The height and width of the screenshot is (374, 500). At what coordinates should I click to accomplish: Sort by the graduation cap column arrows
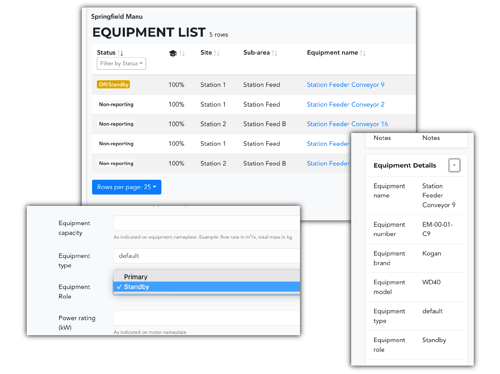click(x=182, y=53)
